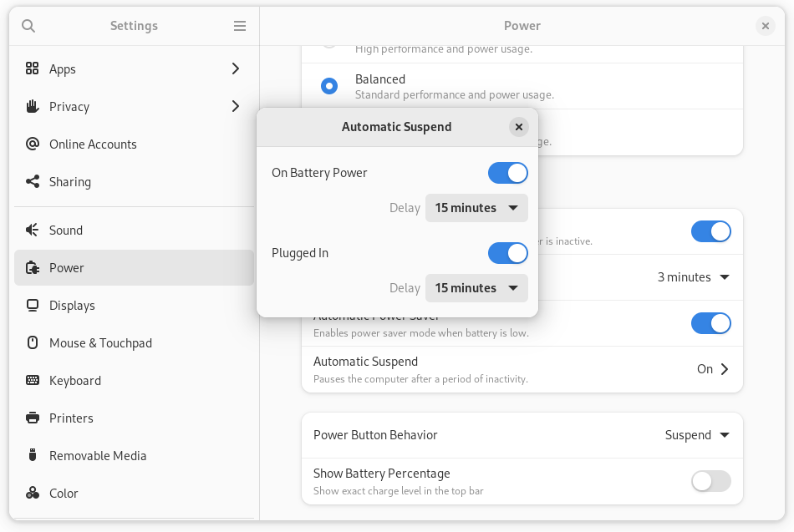Screen dimensions: 794x532
Task: Open Mouse & Touchpad settings
Action: 135,342
